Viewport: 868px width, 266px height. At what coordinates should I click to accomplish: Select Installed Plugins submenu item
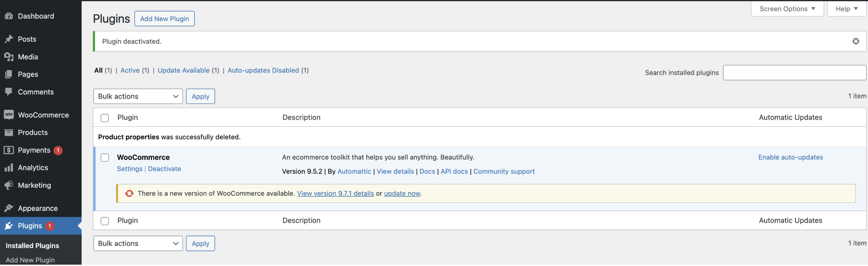(32, 245)
